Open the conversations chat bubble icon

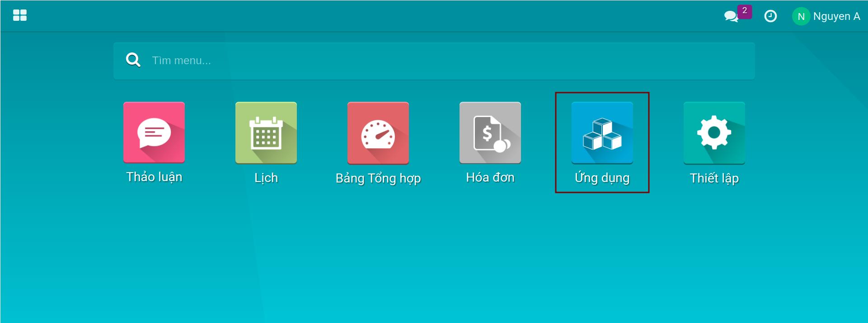coord(731,17)
